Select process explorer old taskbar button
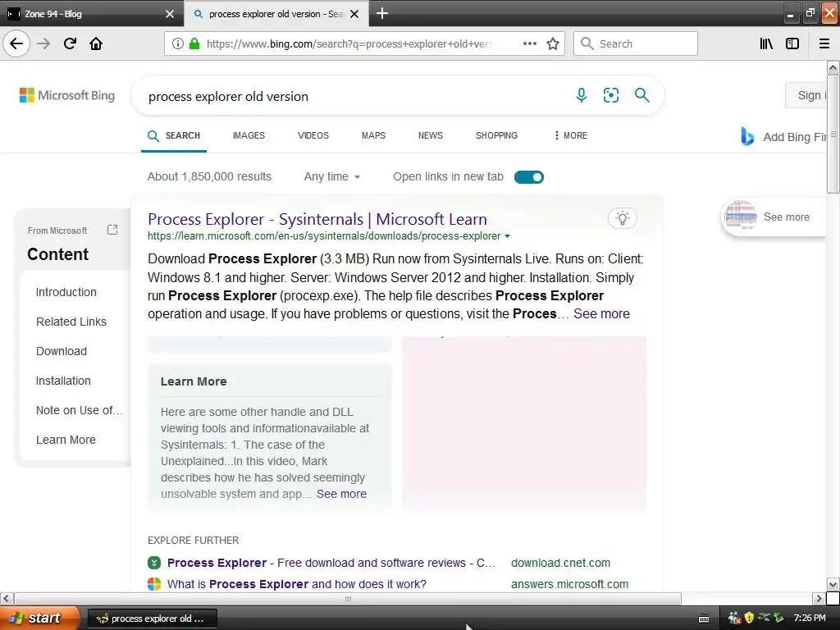The width and height of the screenshot is (840, 630). pos(152,619)
